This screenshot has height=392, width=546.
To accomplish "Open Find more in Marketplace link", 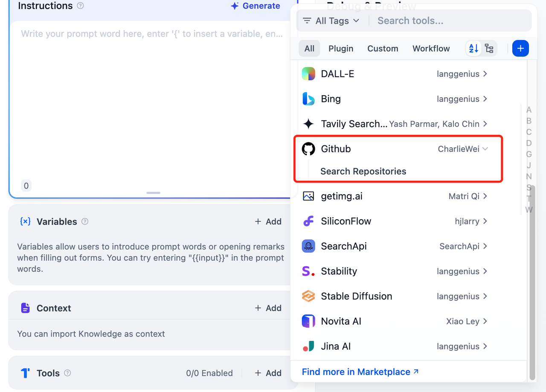I will [x=360, y=372].
